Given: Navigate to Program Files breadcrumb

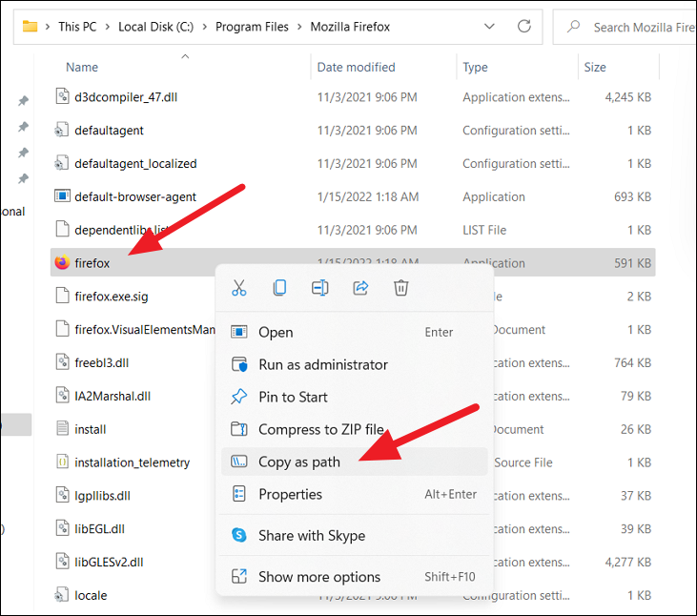Looking at the screenshot, I should [252, 27].
